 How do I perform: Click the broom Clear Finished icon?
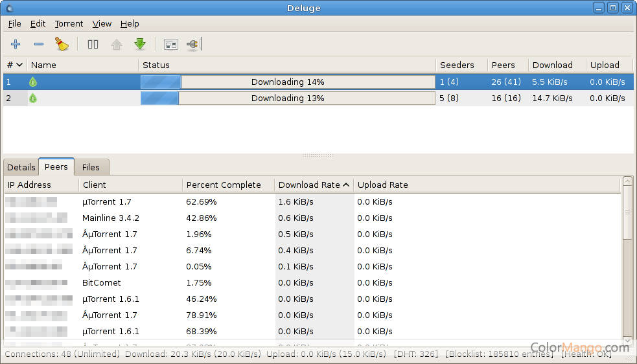[x=62, y=44]
